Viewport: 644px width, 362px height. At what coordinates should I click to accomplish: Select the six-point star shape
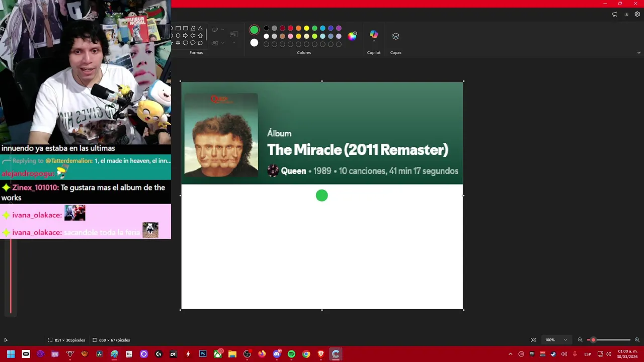coord(178,43)
